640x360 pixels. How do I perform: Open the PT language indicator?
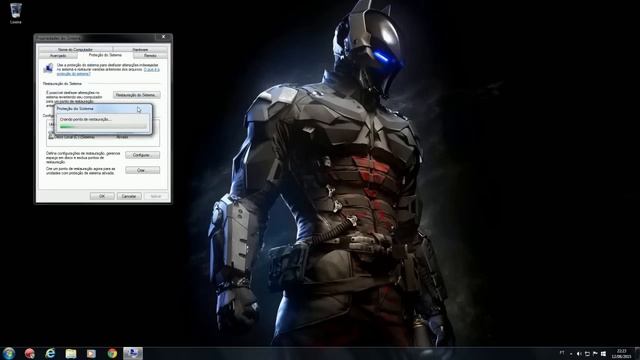562,353
